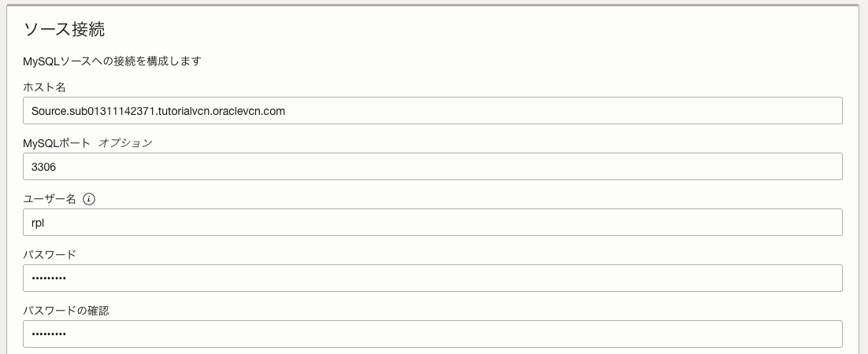Viewport: 868px width, 354px height.
Task: Click the ユーザー名 label text
Action: tap(50, 199)
